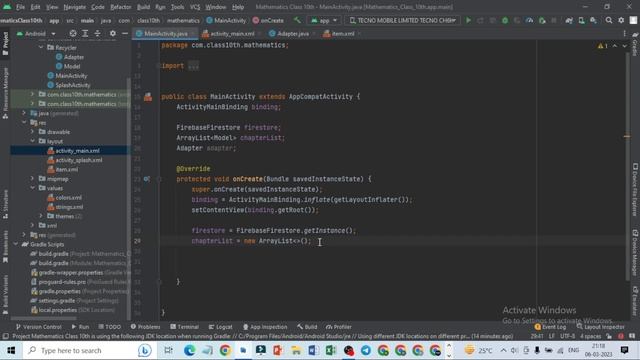Collapse the values folder
This screenshot has height=360, width=640.
coord(32,188)
